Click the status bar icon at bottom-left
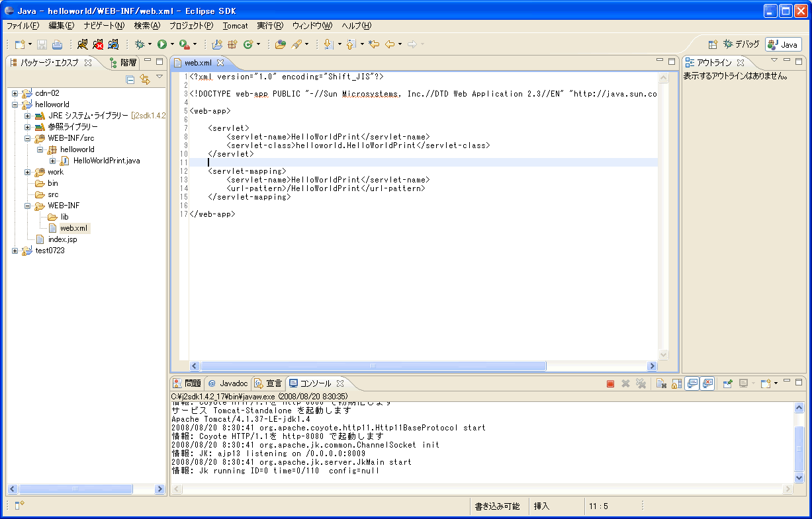Viewport: 812px width, 519px height. [20, 506]
